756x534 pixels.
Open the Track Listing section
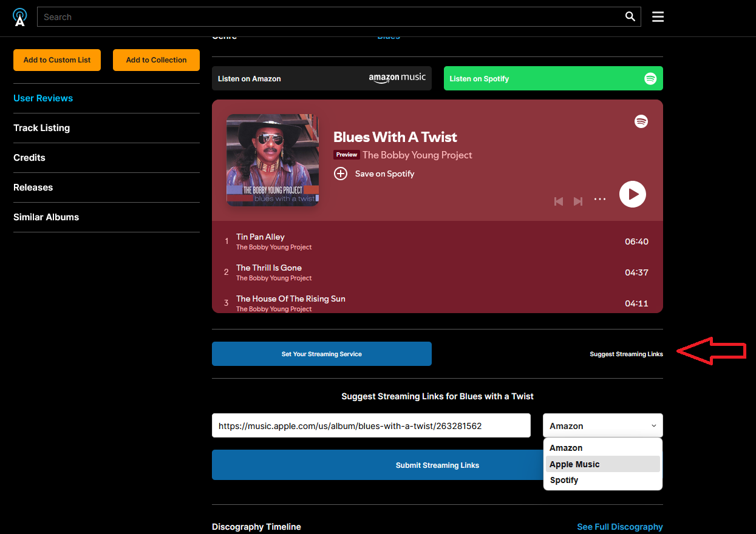41,128
